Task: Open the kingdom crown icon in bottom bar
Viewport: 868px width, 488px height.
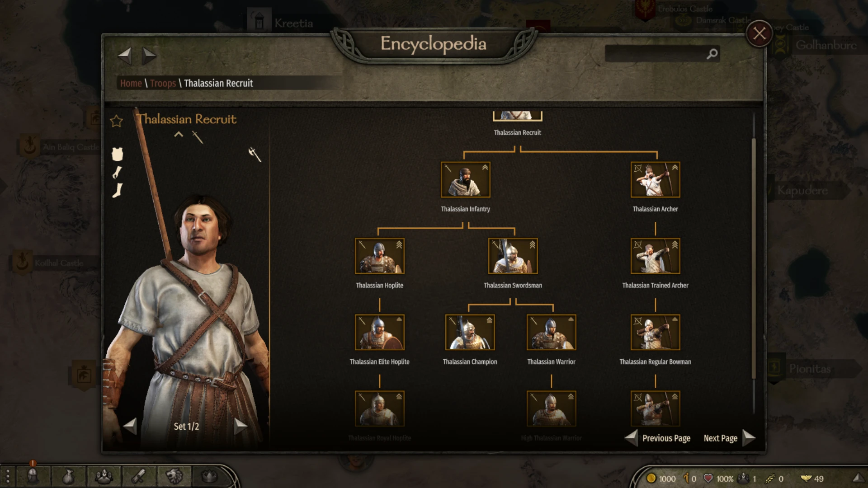Action: [208, 476]
